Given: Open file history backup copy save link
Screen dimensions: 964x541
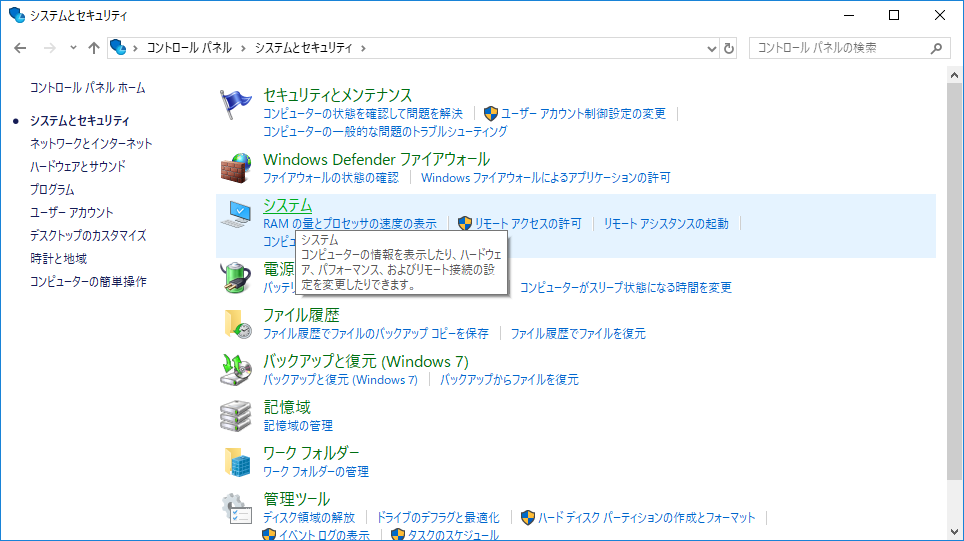Looking at the screenshot, I should [376, 333].
